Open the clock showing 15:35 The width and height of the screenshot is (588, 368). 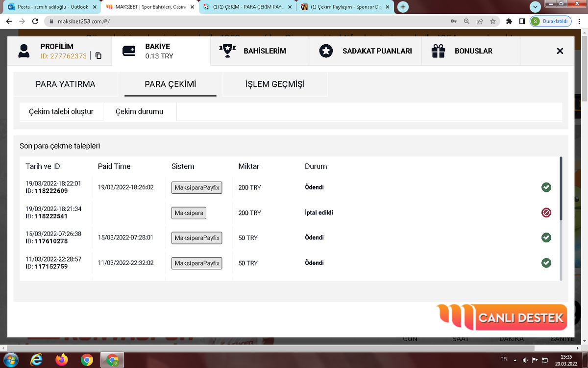coord(566,360)
